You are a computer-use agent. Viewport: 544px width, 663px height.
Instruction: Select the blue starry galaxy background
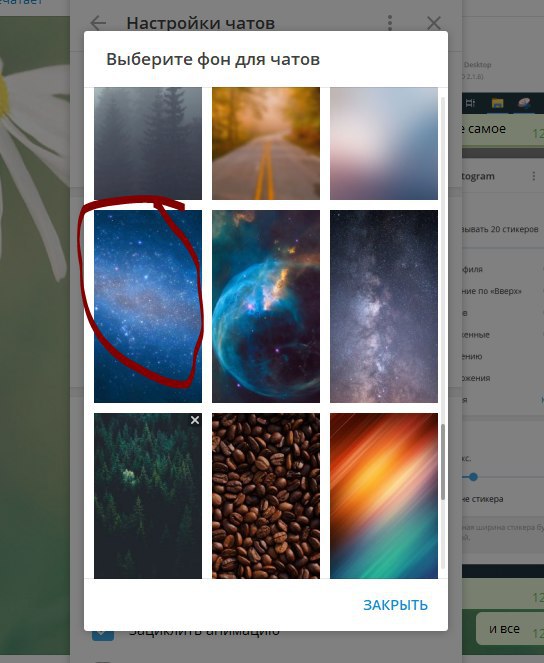click(x=148, y=306)
